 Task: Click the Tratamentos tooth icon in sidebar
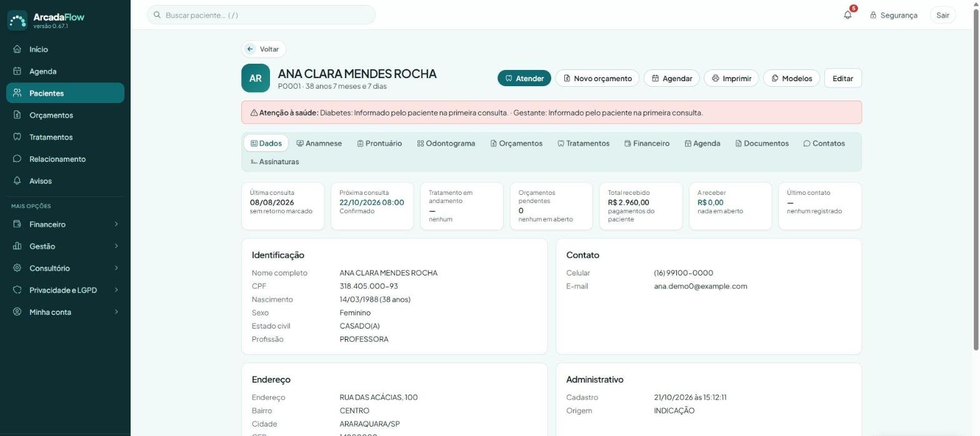pyautogui.click(x=17, y=137)
